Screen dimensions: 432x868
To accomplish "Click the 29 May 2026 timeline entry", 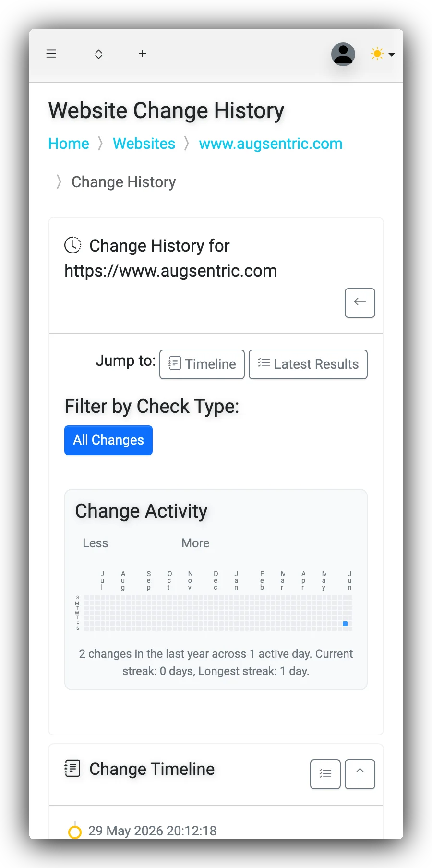I will point(152,831).
